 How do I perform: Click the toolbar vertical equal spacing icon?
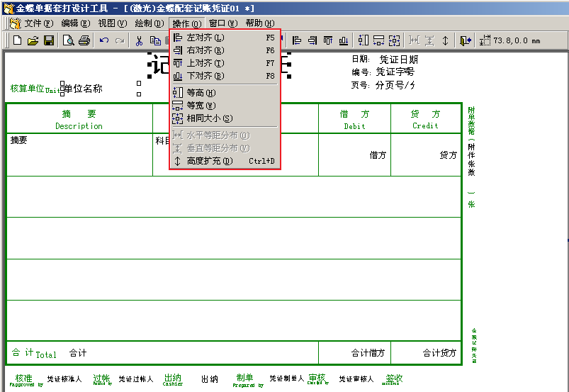click(x=429, y=40)
